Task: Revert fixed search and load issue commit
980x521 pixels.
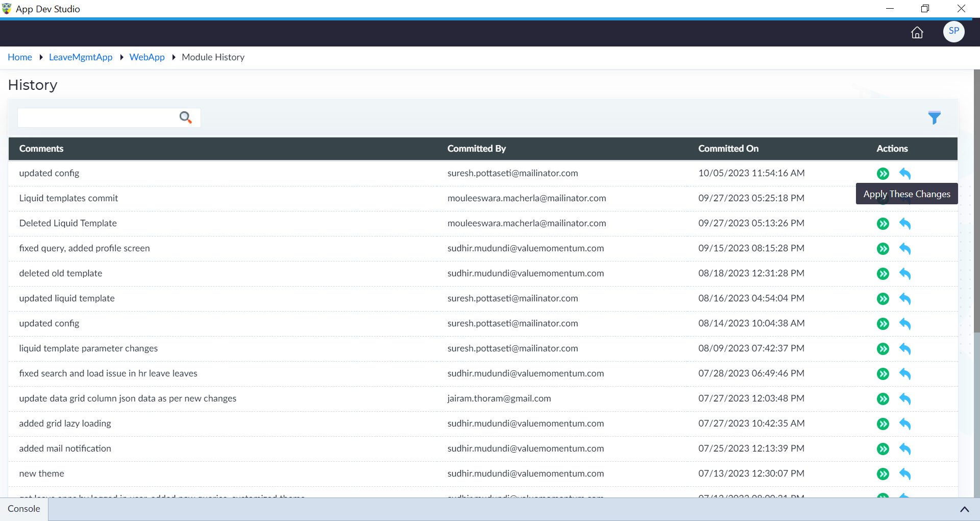Action: point(905,374)
